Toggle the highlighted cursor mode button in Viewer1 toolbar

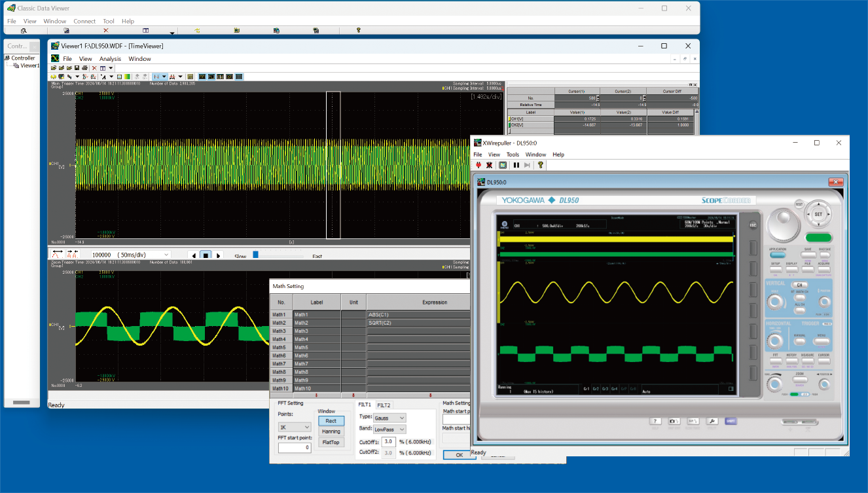[156, 77]
